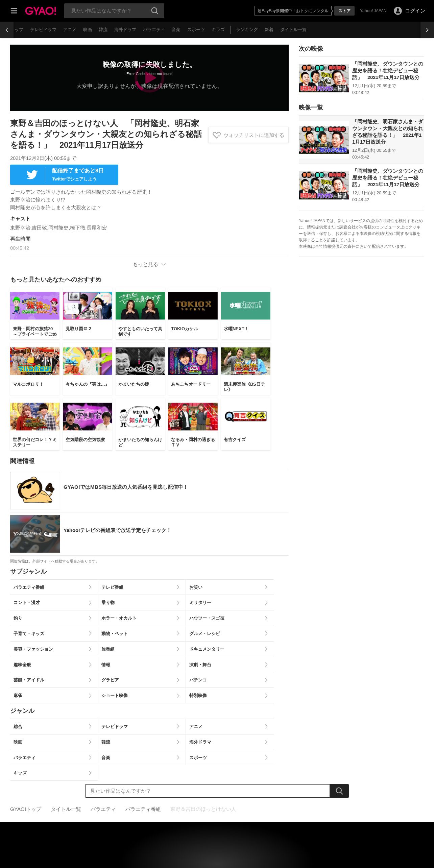The image size is (434, 868).
Task: Click GYAO!トップ breadcrumb link
Action: pyautogui.click(x=26, y=809)
